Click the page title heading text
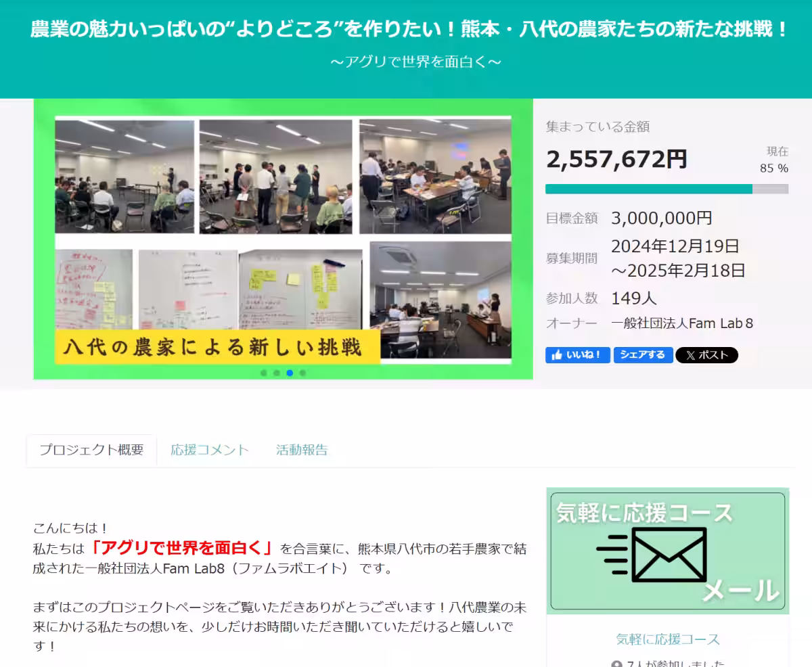812x667 pixels. [x=410, y=30]
